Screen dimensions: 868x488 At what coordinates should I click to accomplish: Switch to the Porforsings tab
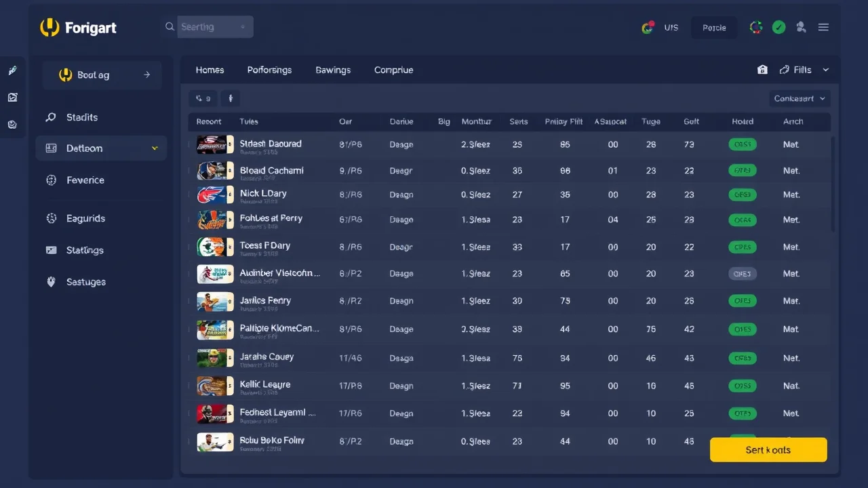(269, 70)
